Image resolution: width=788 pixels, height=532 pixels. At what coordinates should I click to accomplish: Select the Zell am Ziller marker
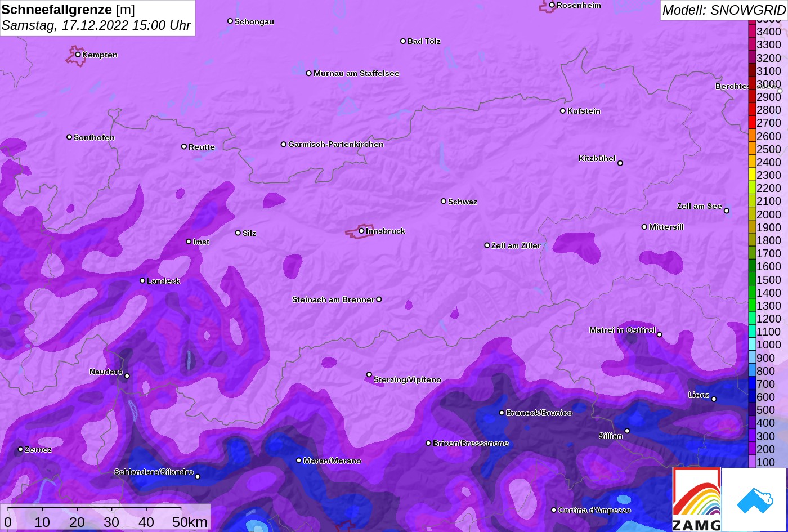487,245
